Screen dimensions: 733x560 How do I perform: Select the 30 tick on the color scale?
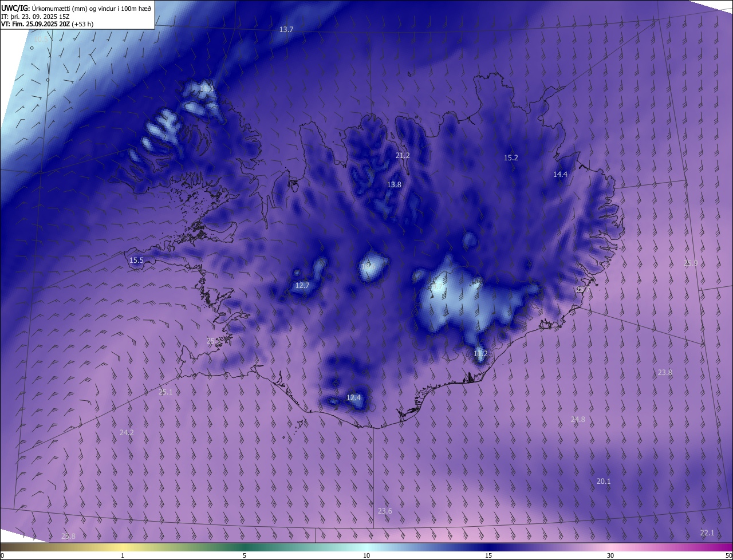pos(610,555)
